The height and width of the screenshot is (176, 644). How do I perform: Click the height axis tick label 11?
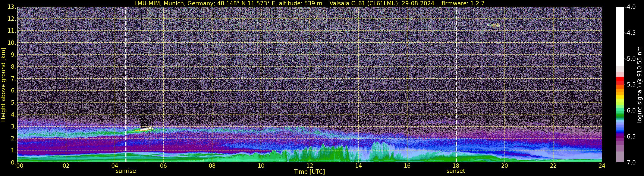(12, 31)
